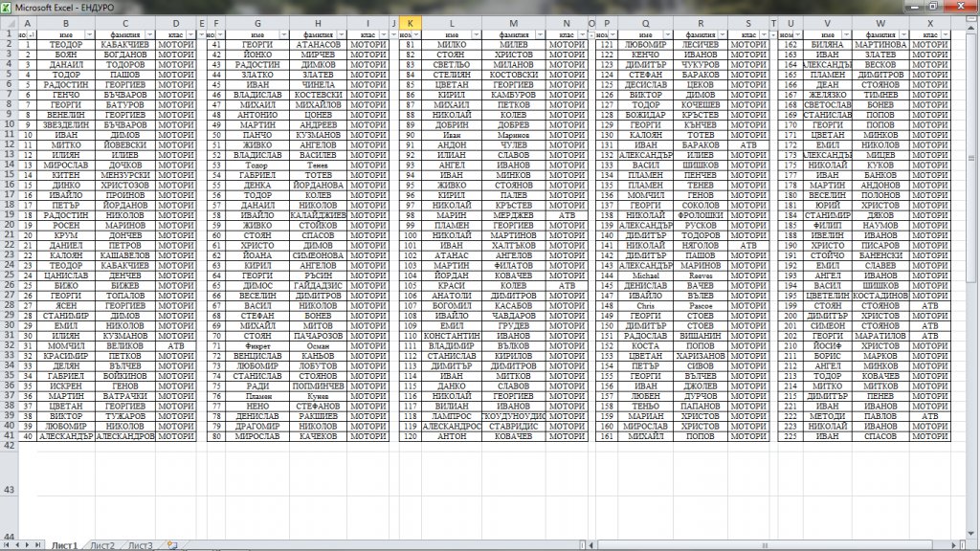Click the insert new worksheet icon after Лист3
Screen dimensions: 980x551
[x=171, y=545]
